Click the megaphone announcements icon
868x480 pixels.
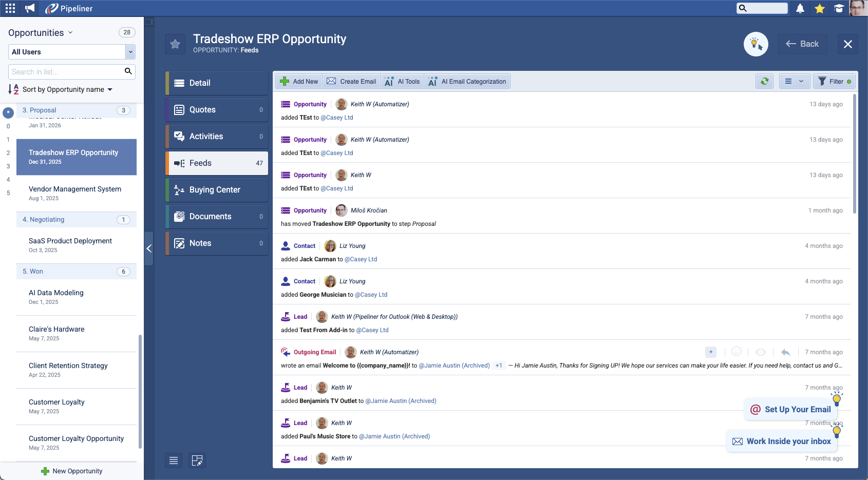[x=30, y=8]
